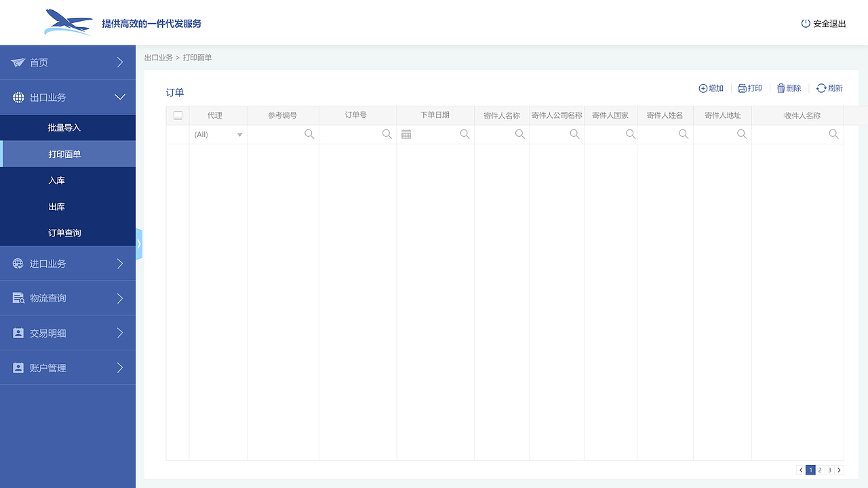Viewport: 868px width, 488px height.
Task: Expand the 交易明细 menu chevron
Action: pos(120,333)
